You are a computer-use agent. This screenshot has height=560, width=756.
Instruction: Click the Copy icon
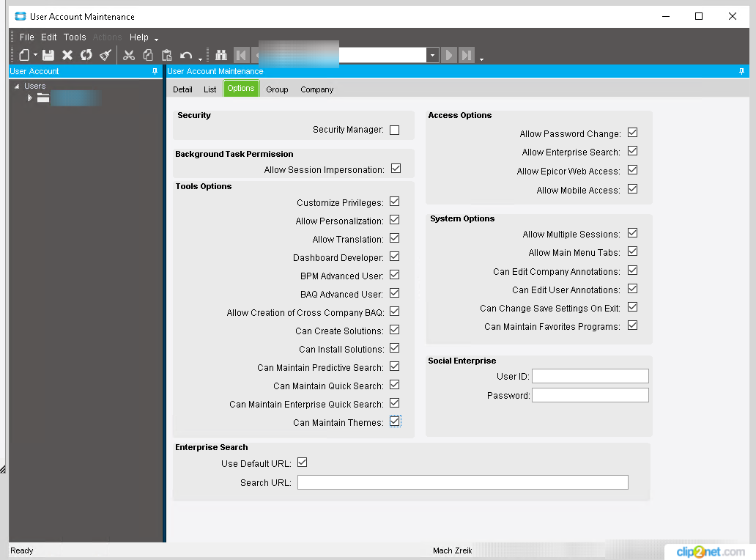(148, 55)
